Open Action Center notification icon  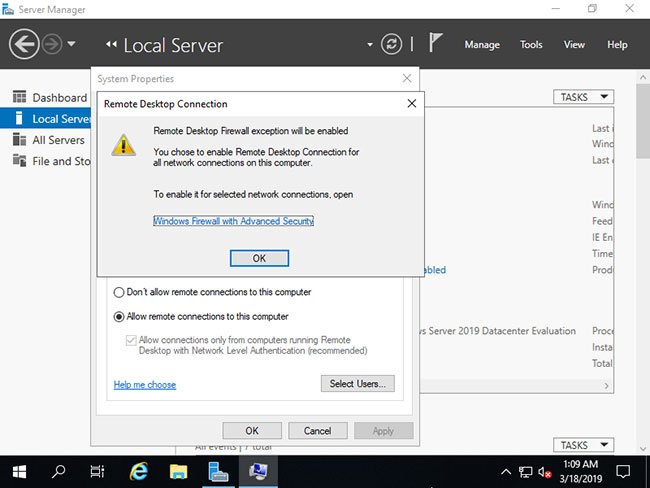tap(623, 471)
